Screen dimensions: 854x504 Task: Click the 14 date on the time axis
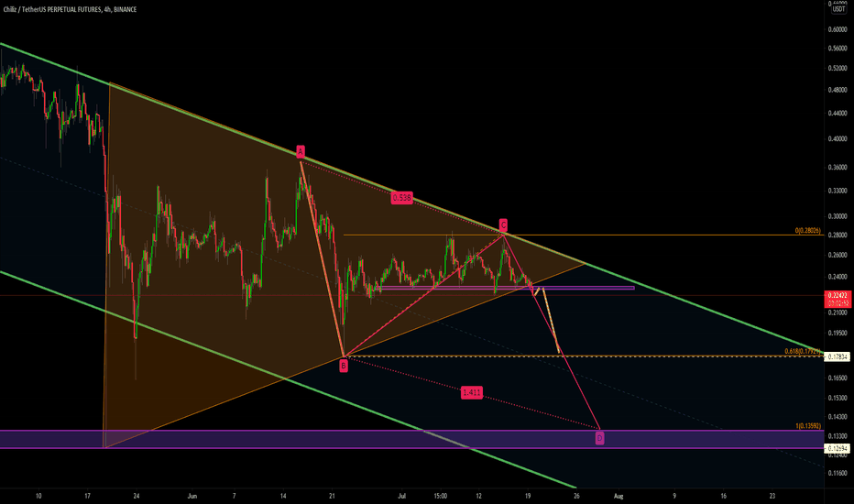(283, 496)
